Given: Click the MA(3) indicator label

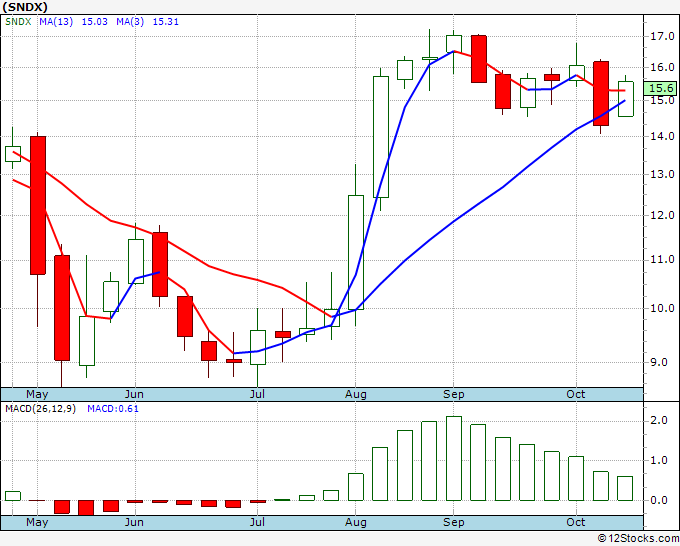Looking at the screenshot, I should tap(130, 22).
